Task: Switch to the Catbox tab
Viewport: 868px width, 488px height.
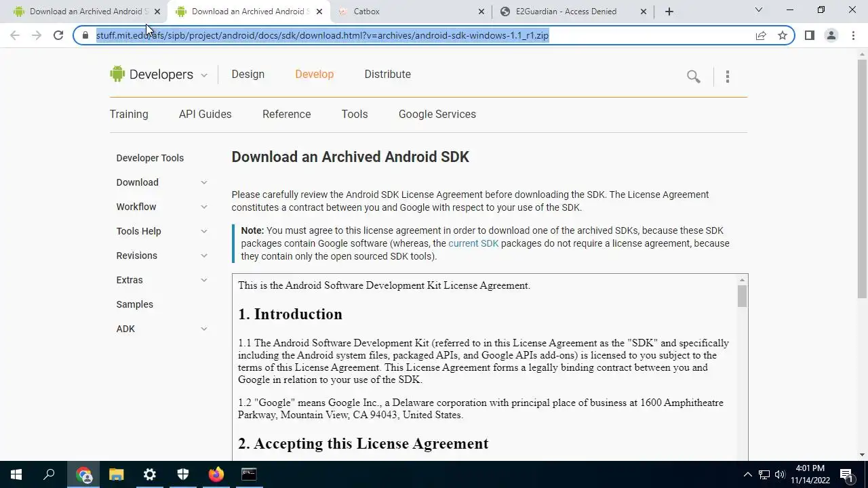Action: [410, 12]
